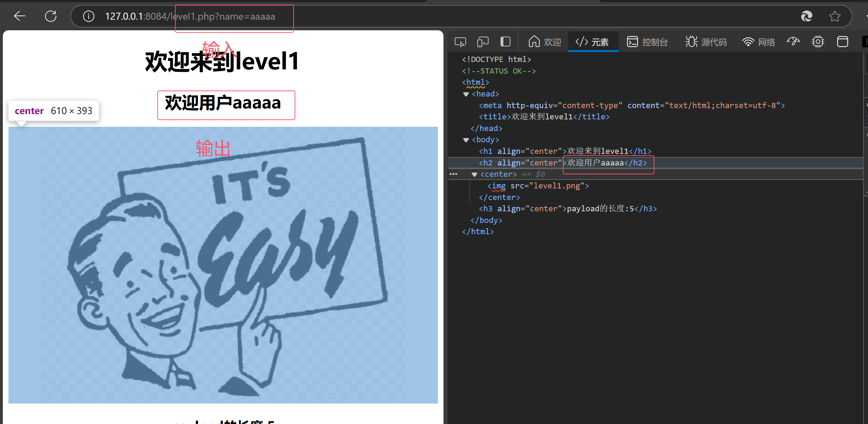Switch to the 元素 elements tab
Viewport: 868px width, 424px height.
593,42
